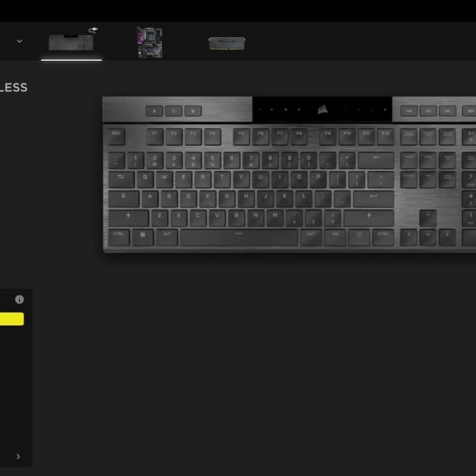Select the Windows logo key on the keyboard
The width and height of the screenshot is (476, 476).
click(x=143, y=237)
